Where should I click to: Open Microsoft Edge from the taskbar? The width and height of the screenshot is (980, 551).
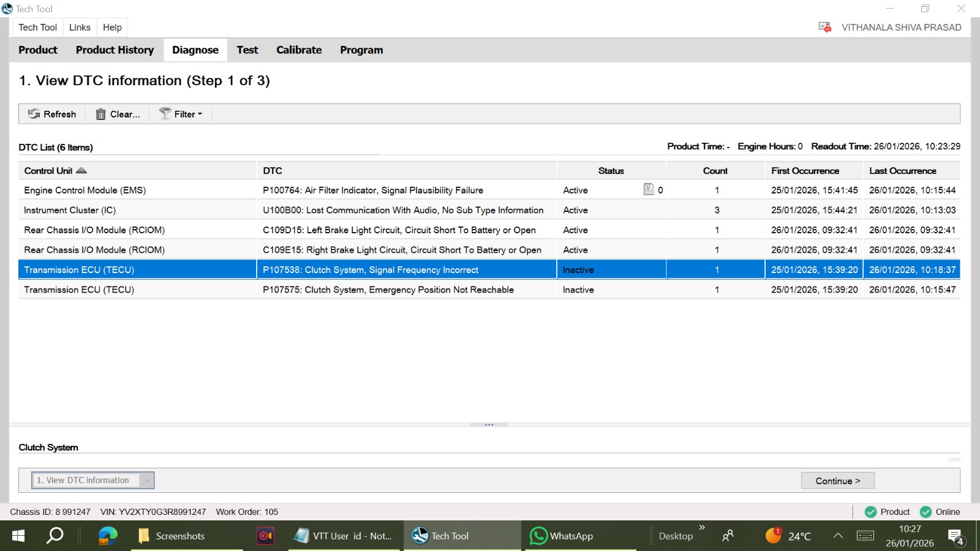[x=108, y=536]
